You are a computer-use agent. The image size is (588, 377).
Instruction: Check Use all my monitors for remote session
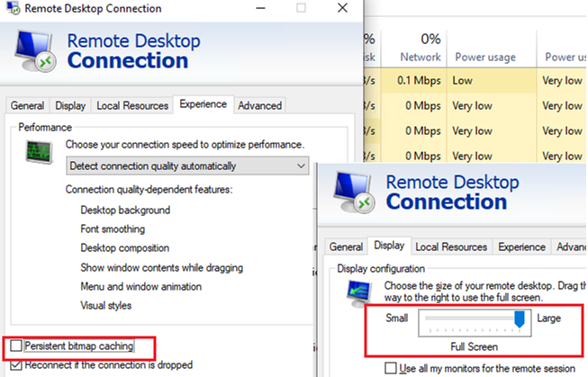click(x=391, y=368)
